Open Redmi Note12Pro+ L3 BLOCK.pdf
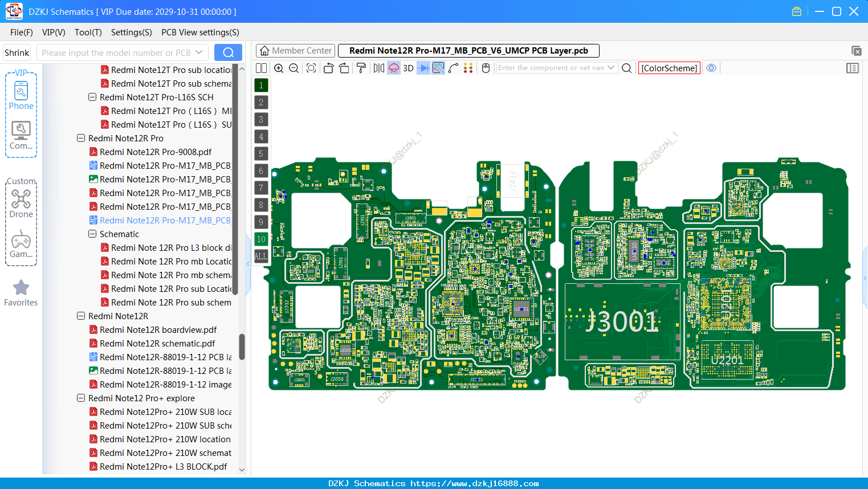The width and height of the screenshot is (868, 489). pyautogui.click(x=164, y=466)
